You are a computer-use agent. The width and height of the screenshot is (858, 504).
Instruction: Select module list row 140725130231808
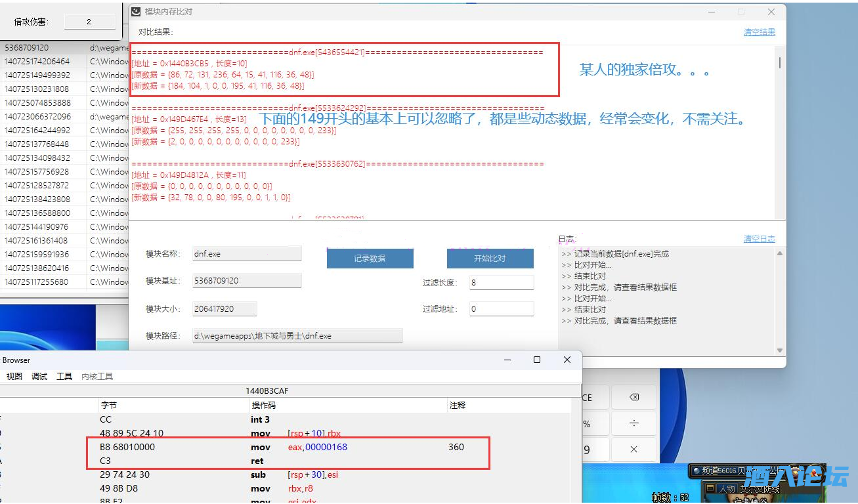64,89
